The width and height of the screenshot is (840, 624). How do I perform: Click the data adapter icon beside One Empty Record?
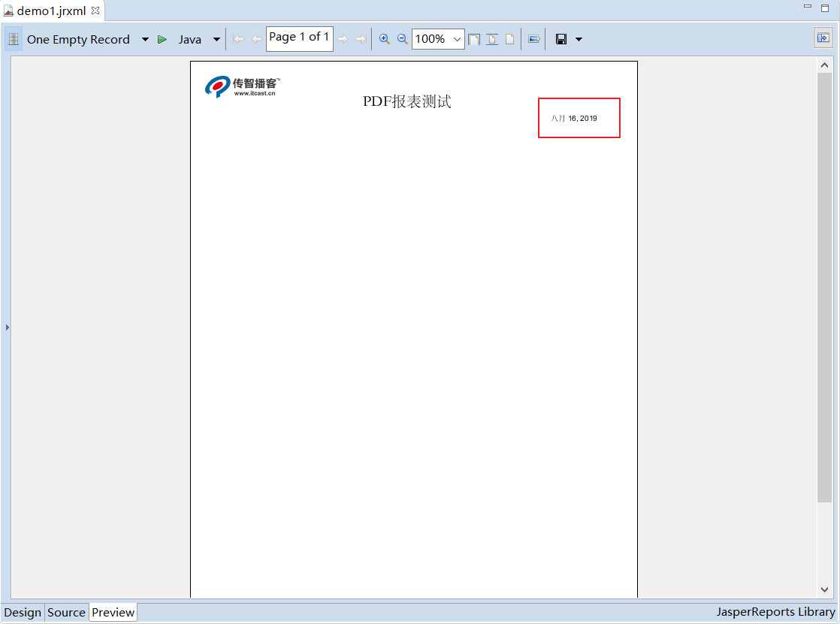[x=14, y=39]
